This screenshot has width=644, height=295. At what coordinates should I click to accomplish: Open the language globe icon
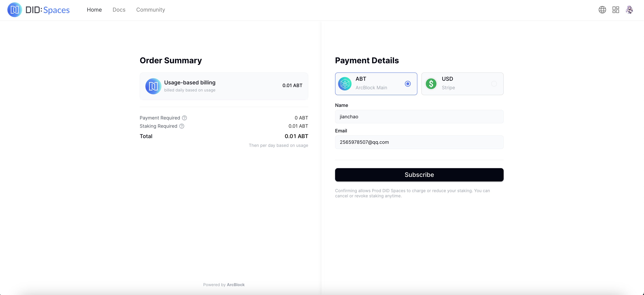click(602, 10)
